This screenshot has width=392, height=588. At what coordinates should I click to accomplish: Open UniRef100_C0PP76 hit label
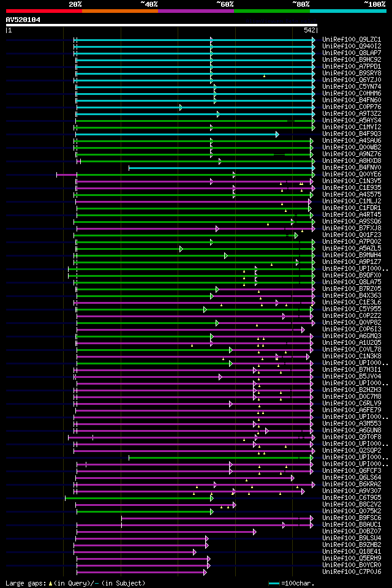[x=352, y=107]
